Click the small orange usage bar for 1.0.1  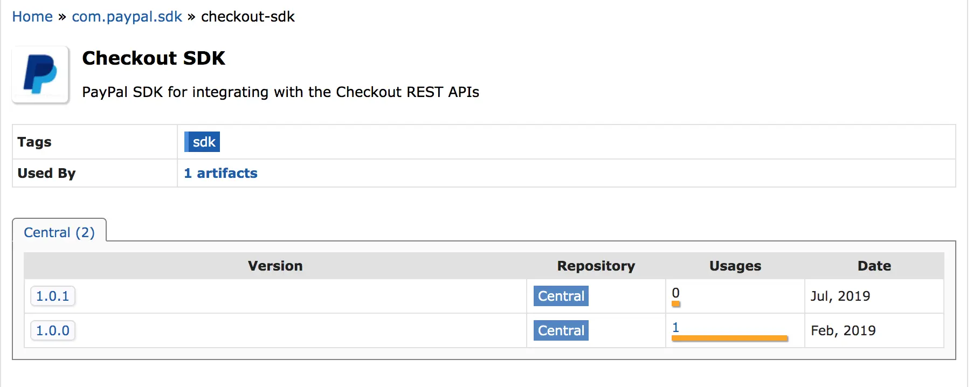point(676,304)
